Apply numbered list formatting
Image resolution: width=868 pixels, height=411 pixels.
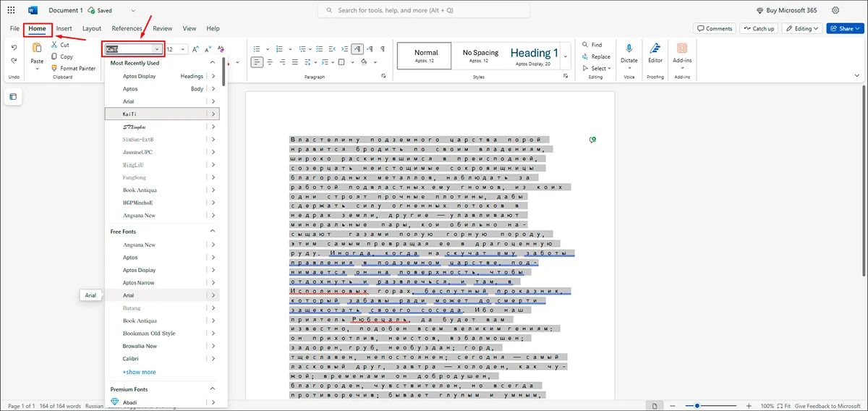click(278, 49)
